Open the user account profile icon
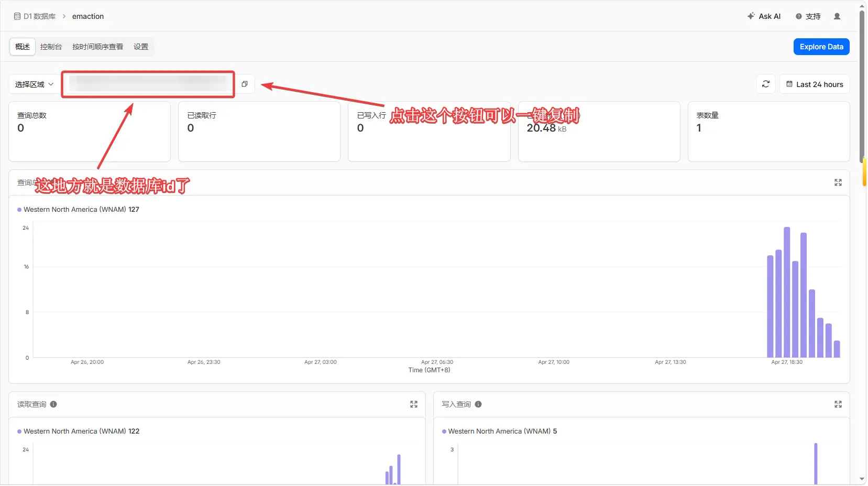 pyautogui.click(x=837, y=16)
